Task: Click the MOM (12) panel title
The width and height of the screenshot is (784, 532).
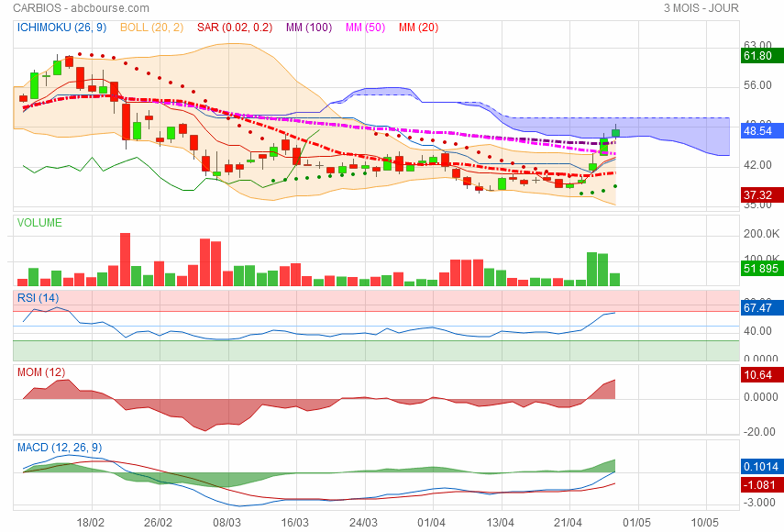Action: click(41, 372)
